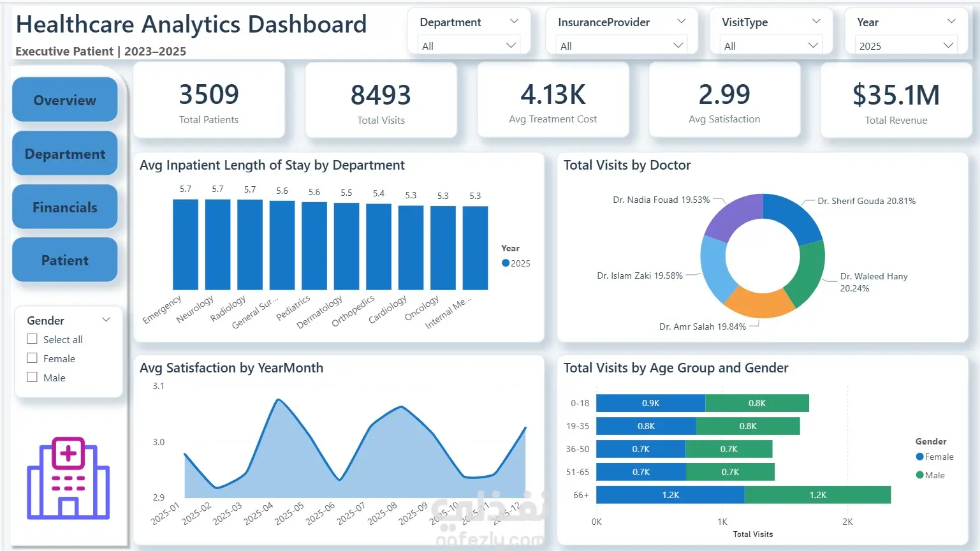The width and height of the screenshot is (980, 551).
Task: Navigate to the Patient page
Action: 65,260
